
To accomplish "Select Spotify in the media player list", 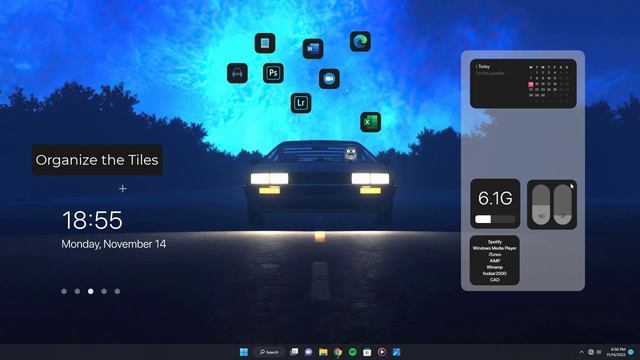I will (495, 242).
